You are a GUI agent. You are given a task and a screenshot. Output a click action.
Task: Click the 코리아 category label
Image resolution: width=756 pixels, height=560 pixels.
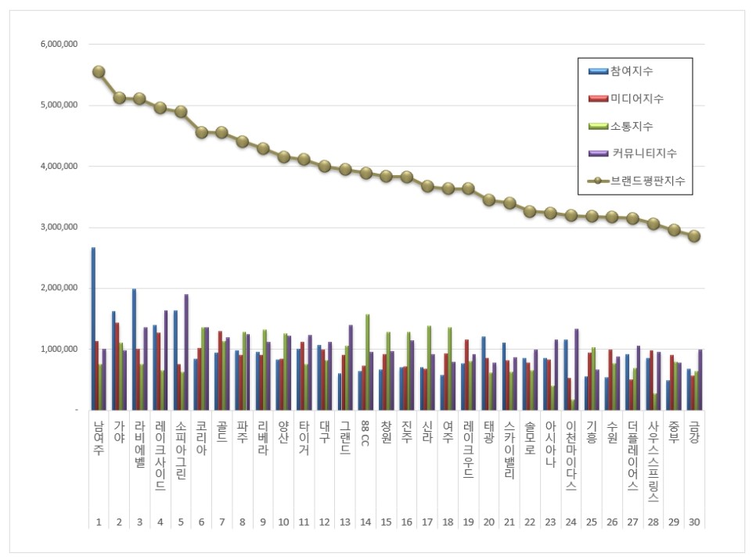(x=202, y=438)
